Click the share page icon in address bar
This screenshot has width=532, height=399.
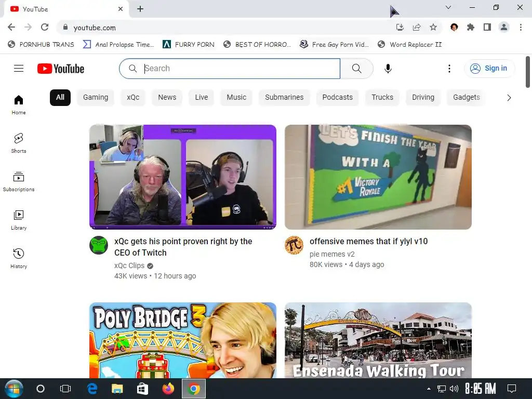[x=417, y=27]
